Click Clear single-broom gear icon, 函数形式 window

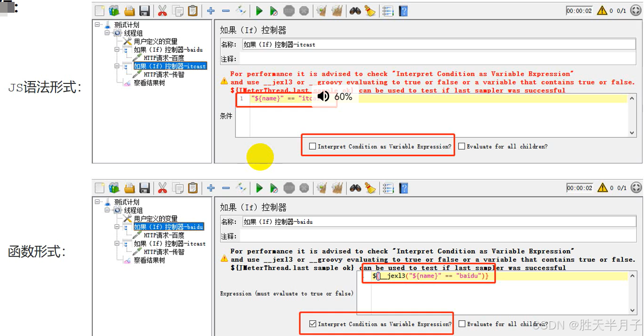coord(322,188)
